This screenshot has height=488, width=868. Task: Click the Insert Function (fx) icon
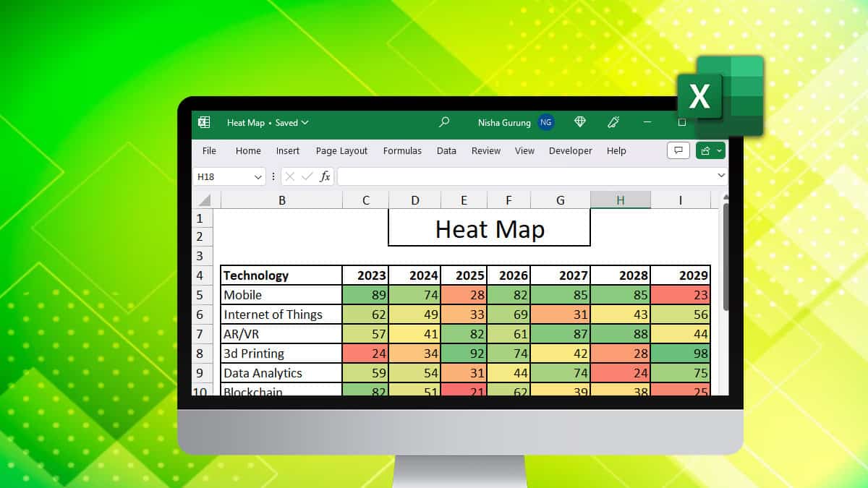click(323, 176)
